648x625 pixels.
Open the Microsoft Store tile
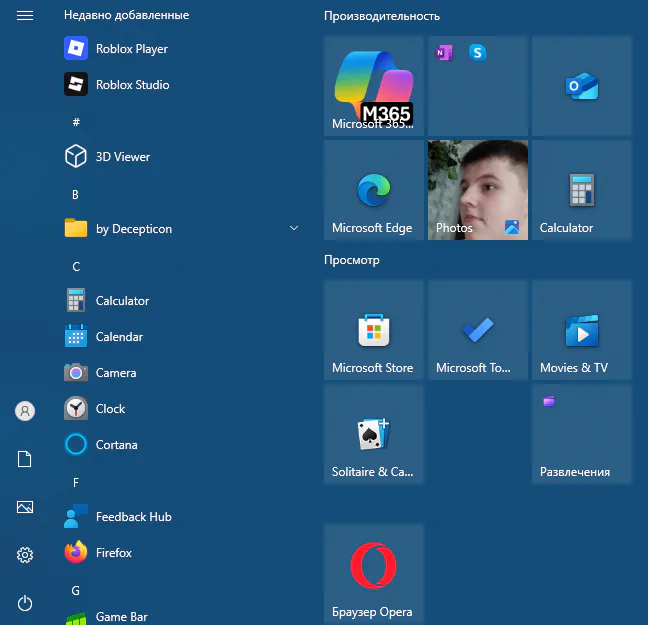(x=374, y=330)
